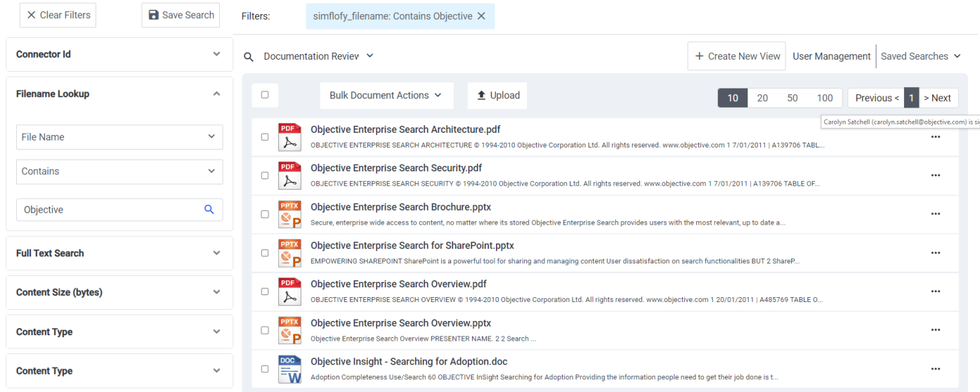Open the three-dot menu for Enterprise Search Security.pdf

tap(935, 176)
